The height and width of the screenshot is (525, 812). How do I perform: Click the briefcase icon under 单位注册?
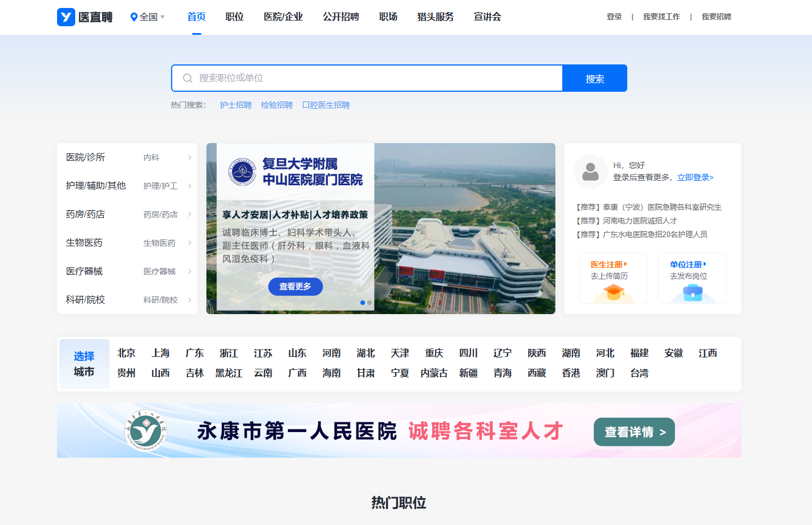pos(692,292)
